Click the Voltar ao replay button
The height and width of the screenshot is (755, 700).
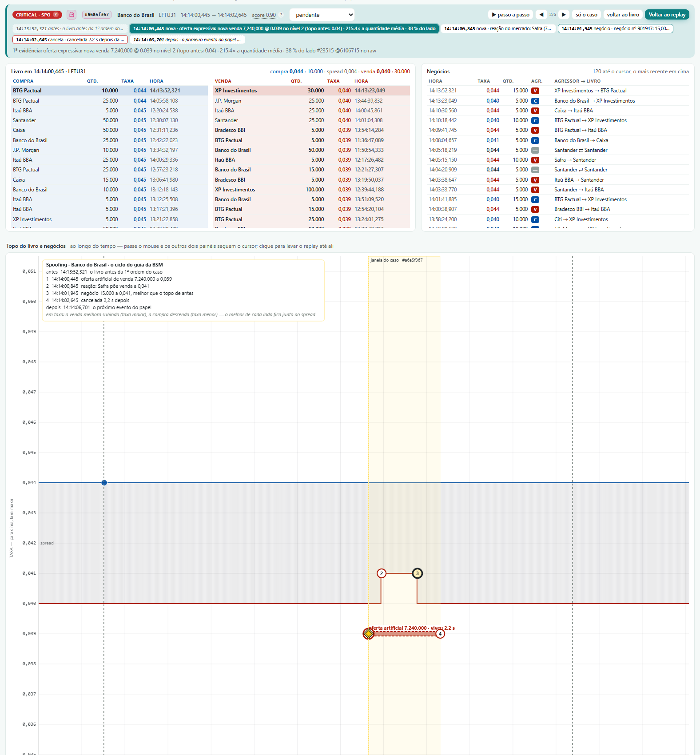click(667, 15)
